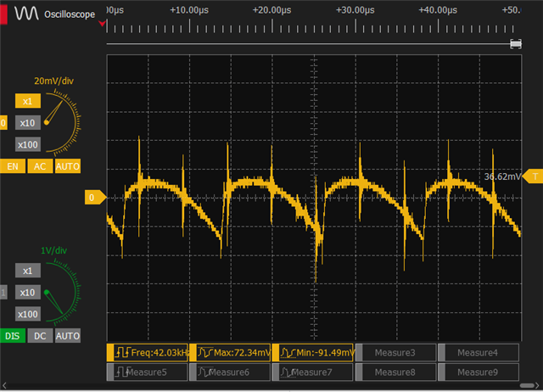This screenshot has width=543, height=392.
Task: Open the Measure3 slot
Action: click(x=395, y=352)
